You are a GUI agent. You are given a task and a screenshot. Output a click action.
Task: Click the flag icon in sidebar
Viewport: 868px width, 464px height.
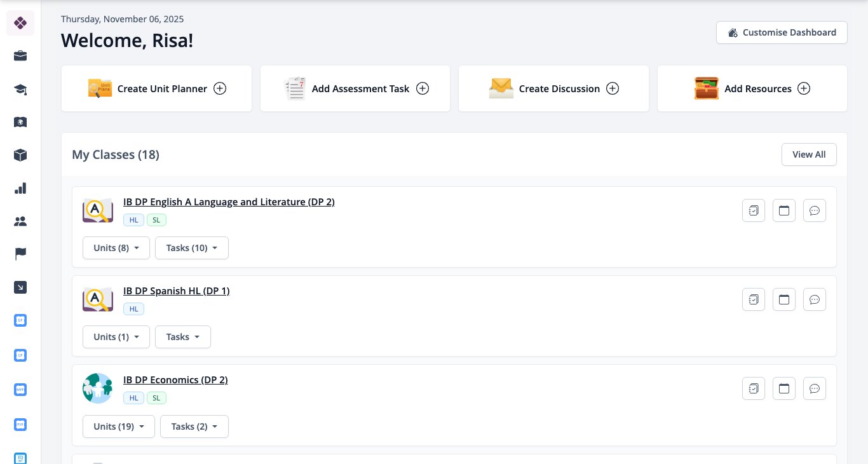(x=20, y=254)
